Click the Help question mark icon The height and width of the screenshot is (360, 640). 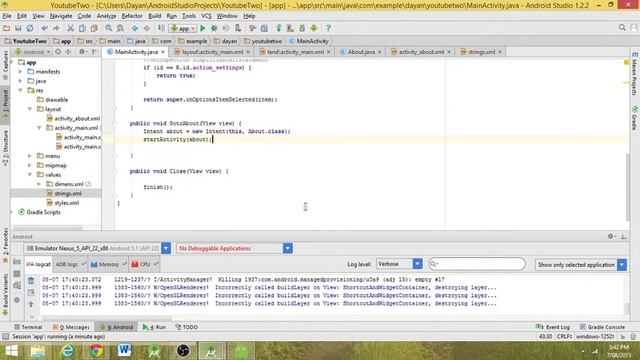[x=328, y=28]
